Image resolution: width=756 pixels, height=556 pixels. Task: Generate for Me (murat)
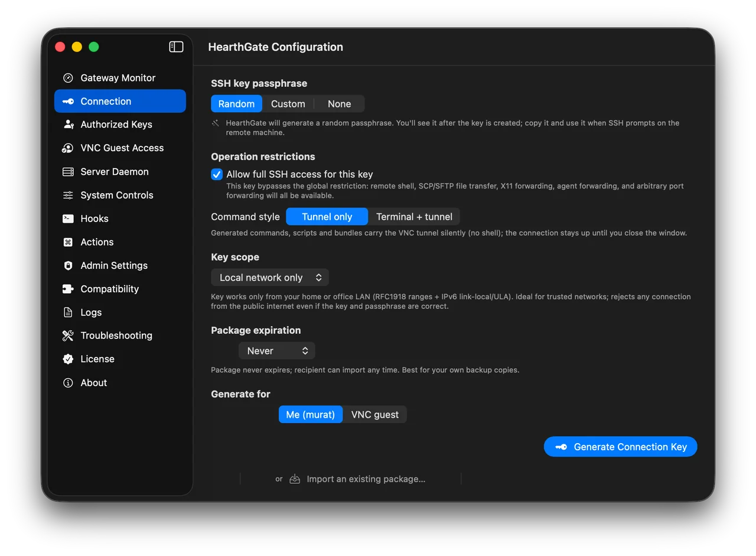pos(311,415)
